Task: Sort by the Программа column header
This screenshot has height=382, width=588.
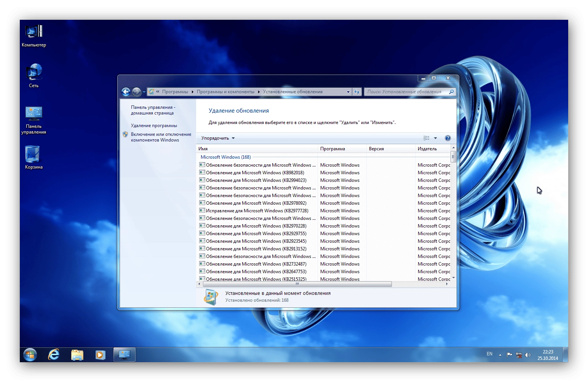Action: [342, 149]
